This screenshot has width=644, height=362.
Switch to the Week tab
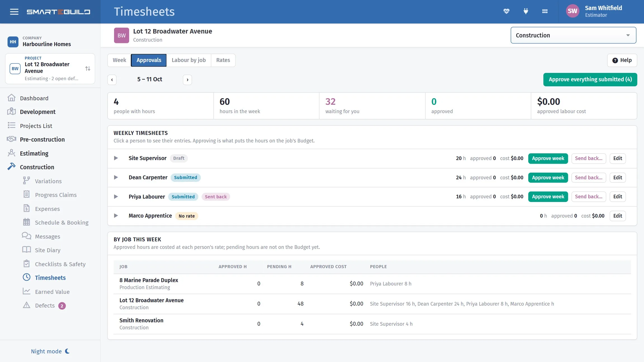(119, 60)
